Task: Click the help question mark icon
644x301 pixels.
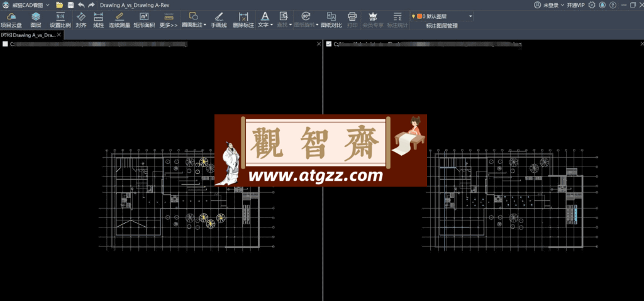Action: point(613,5)
